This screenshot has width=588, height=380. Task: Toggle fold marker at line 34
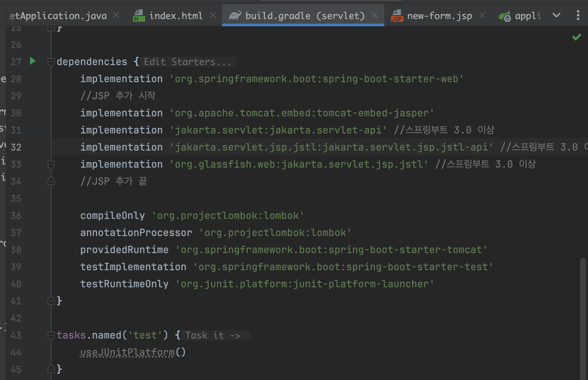pyautogui.click(x=51, y=181)
